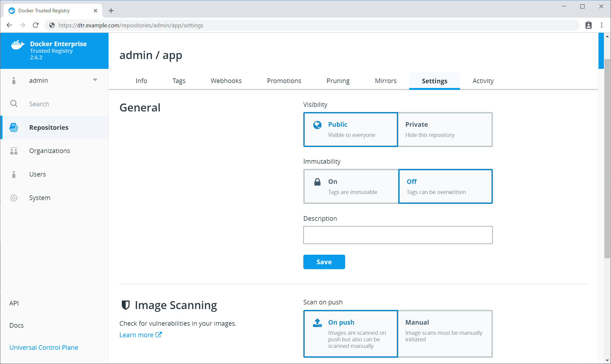611x364 pixels.
Task: Reload the page with the refresh icon
Action: 36,25
